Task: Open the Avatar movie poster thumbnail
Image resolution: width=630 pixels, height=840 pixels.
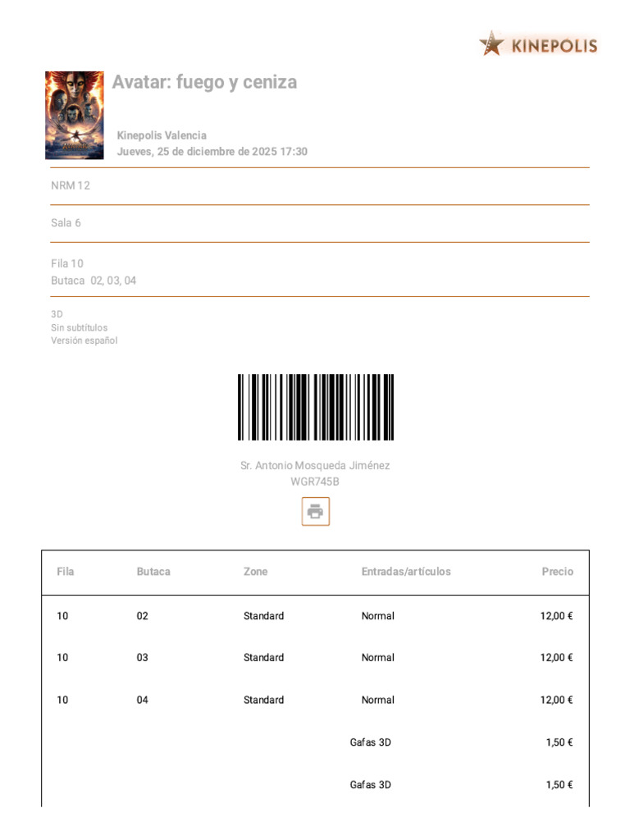Action: [x=75, y=115]
